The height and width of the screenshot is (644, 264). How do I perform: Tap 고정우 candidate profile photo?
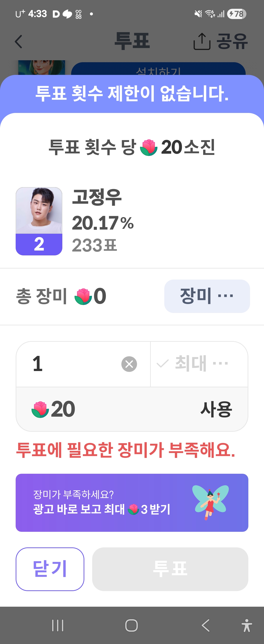(39, 211)
